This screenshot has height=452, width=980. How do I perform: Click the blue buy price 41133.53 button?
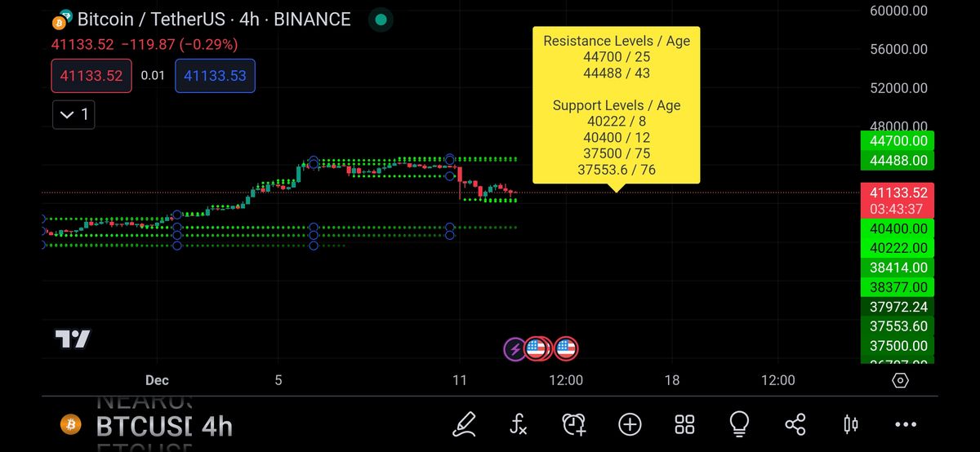(215, 76)
